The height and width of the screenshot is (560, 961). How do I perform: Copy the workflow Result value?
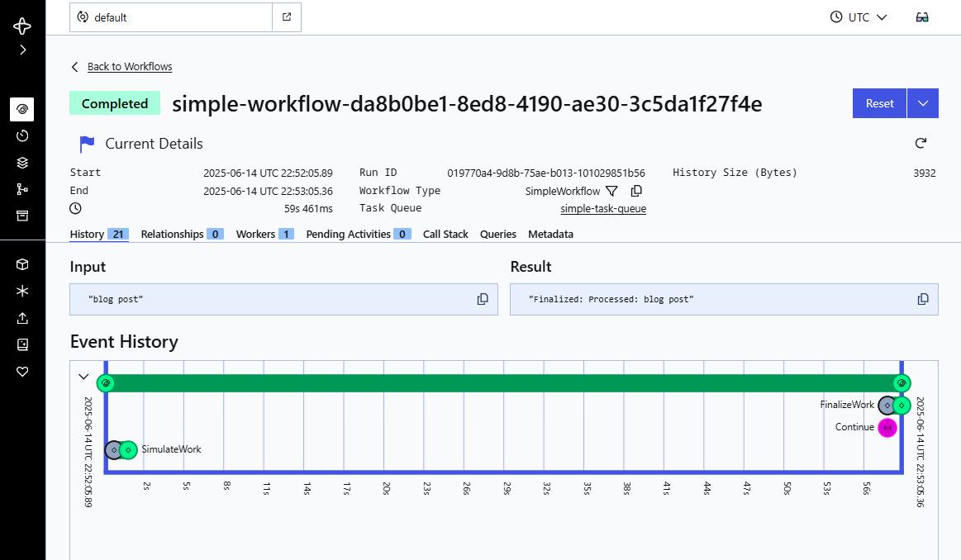[x=923, y=299]
